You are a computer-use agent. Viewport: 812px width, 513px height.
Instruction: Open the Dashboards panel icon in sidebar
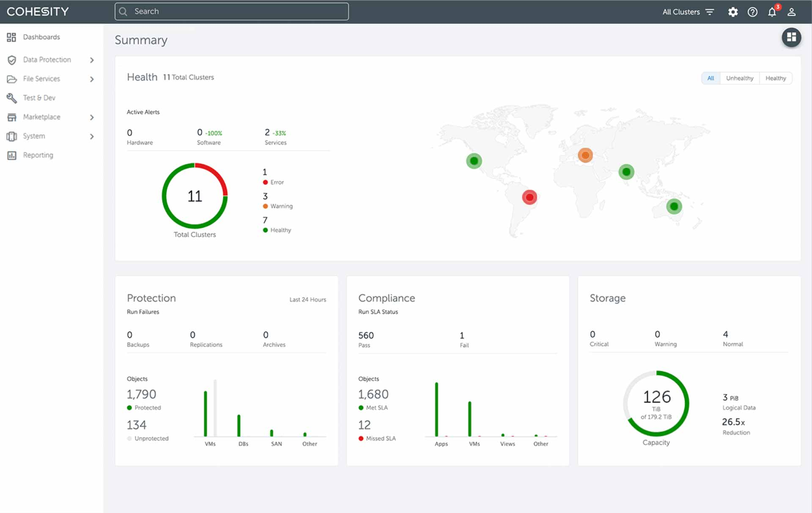[12, 37]
